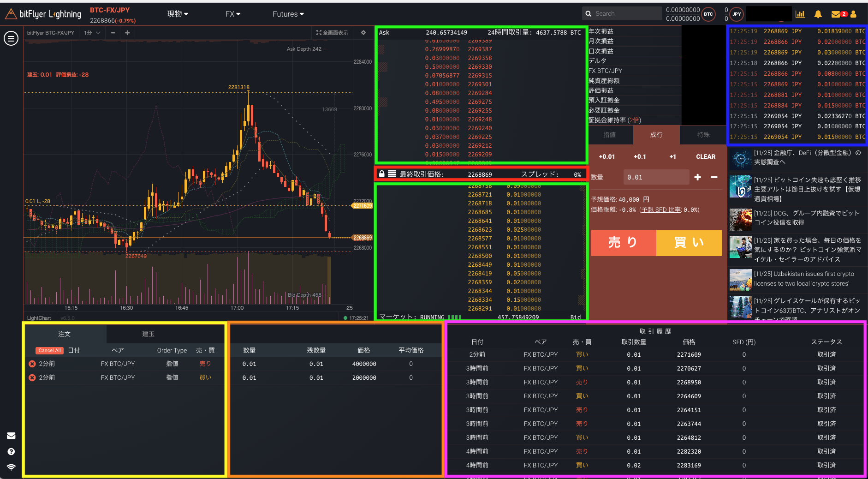Click CLEAR to reset quantity
Screen dimensions: 868x479
[x=706, y=157]
